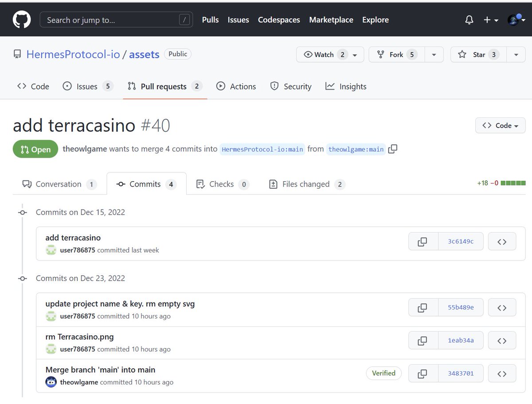Open commit hash 3c6149c

coord(461,241)
